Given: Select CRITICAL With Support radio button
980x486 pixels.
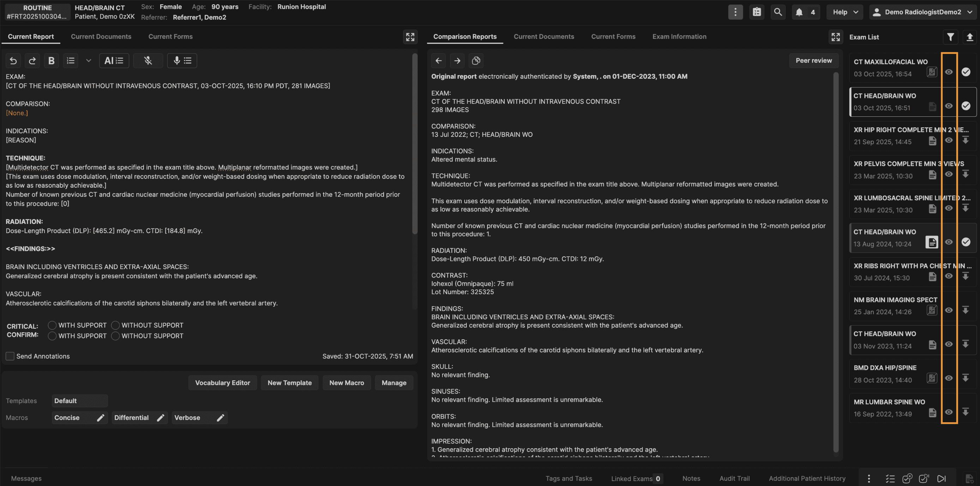Looking at the screenshot, I should coord(52,325).
